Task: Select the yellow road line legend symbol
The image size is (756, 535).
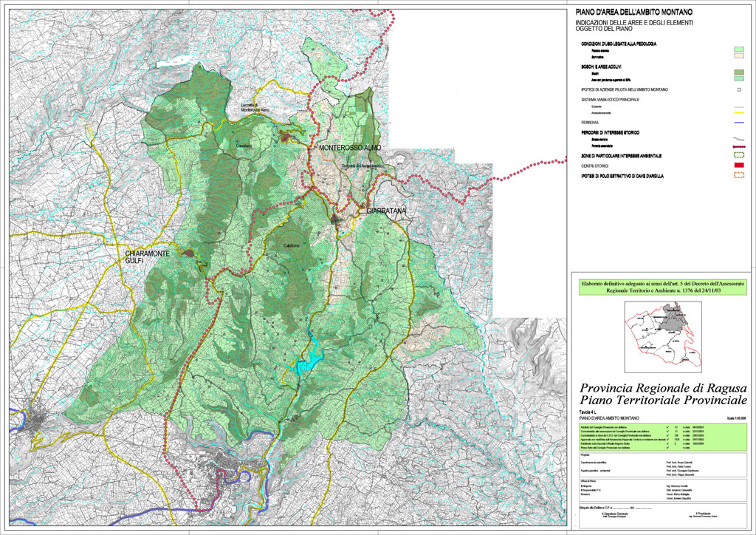Action: pos(738,113)
